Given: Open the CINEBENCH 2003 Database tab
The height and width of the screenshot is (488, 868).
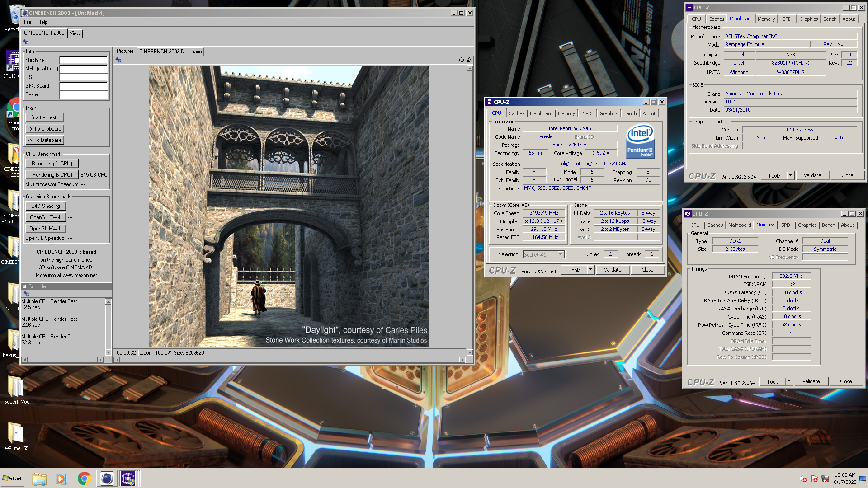Looking at the screenshot, I should pyautogui.click(x=170, y=52).
